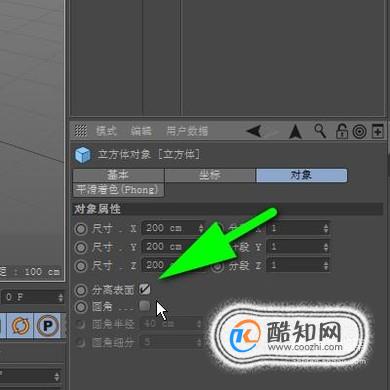Image resolution: width=390 pixels, height=390 pixels.
Task: Adjust the 分段 Y spinner arrows
Action: coord(326,247)
